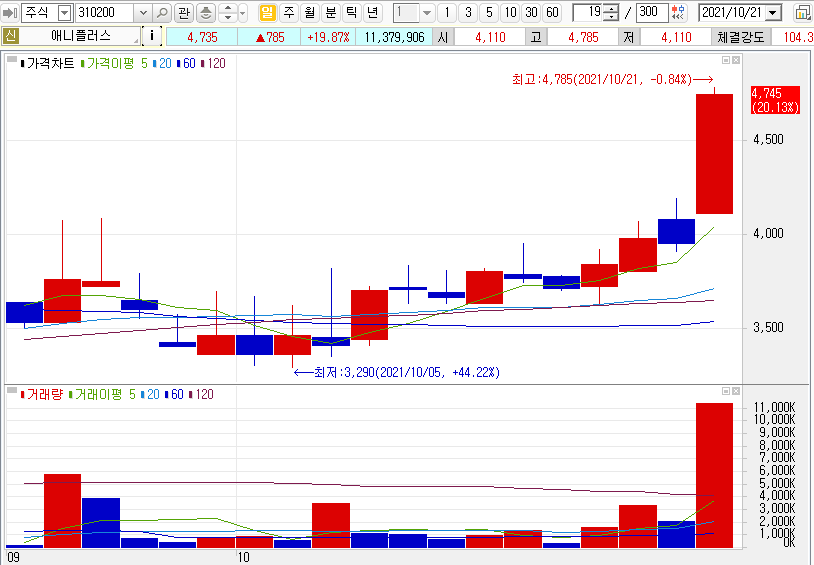Select the 일 daily chart tab
The image size is (814, 565).
[x=267, y=12]
